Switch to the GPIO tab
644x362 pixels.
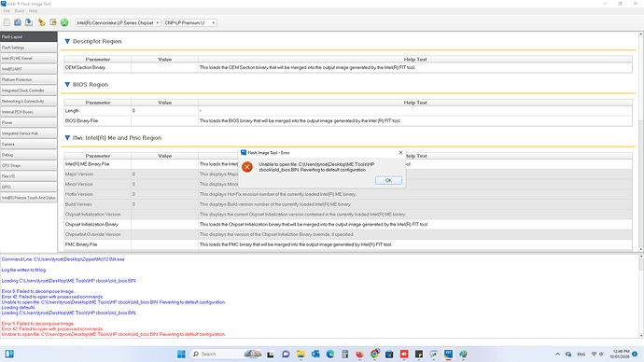[28, 187]
